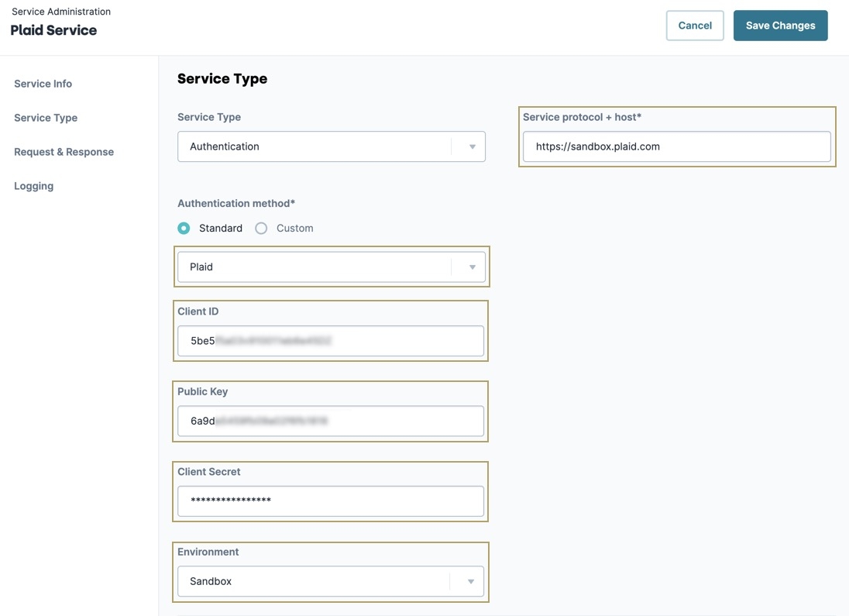The width and height of the screenshot is (849, 616).
Task: Open the Logging section
Action: [33, 186]
